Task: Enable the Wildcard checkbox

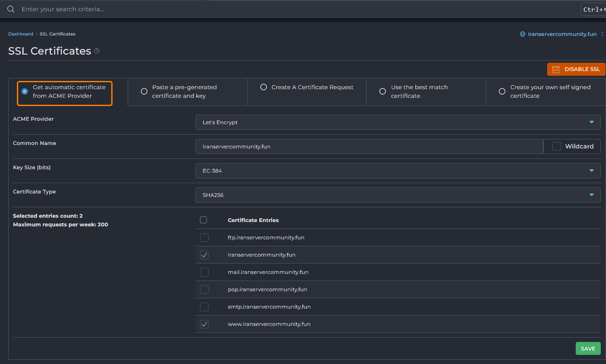Action: pos(557,147)
